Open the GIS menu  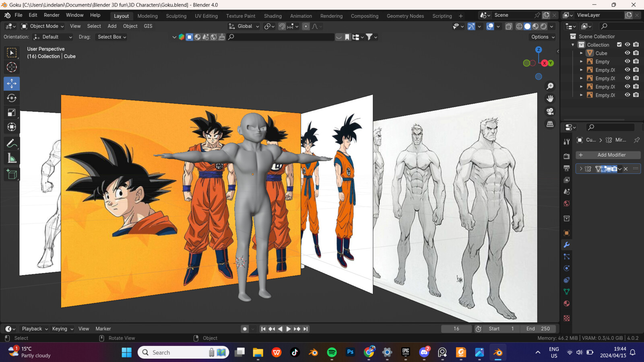(x=148, y=26)
